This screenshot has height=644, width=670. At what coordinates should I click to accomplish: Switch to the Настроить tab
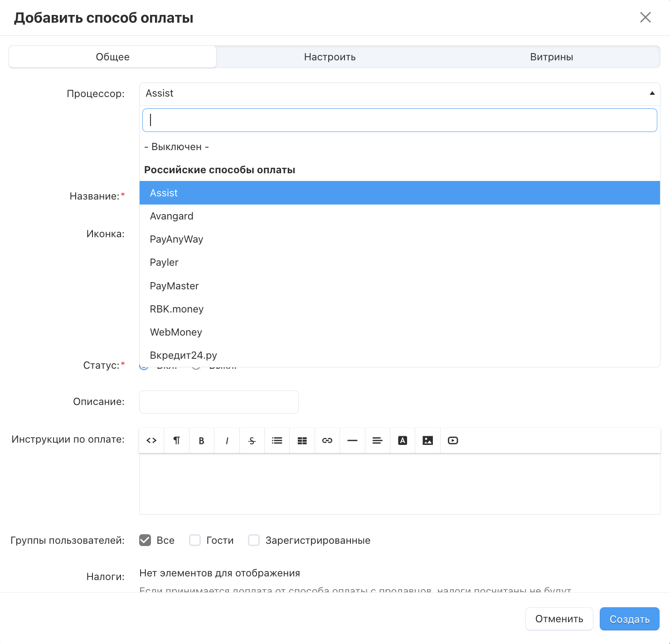coord(330,57)
